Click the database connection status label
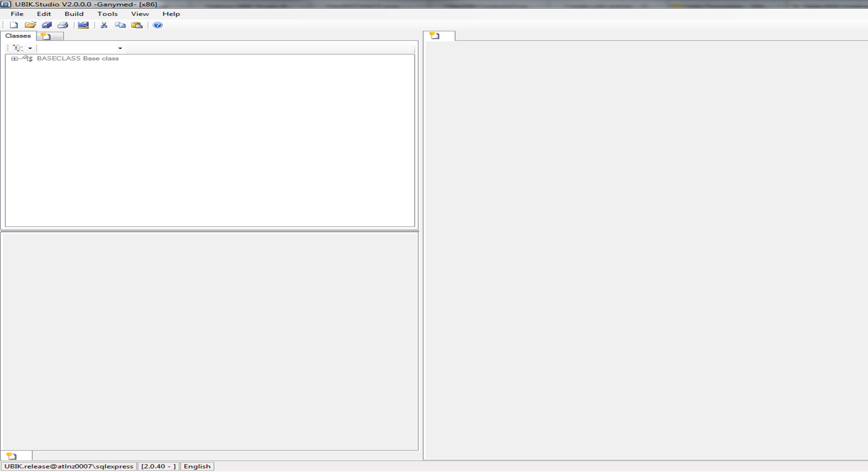Viewport: 868px width, 472px height. [69, 466]
